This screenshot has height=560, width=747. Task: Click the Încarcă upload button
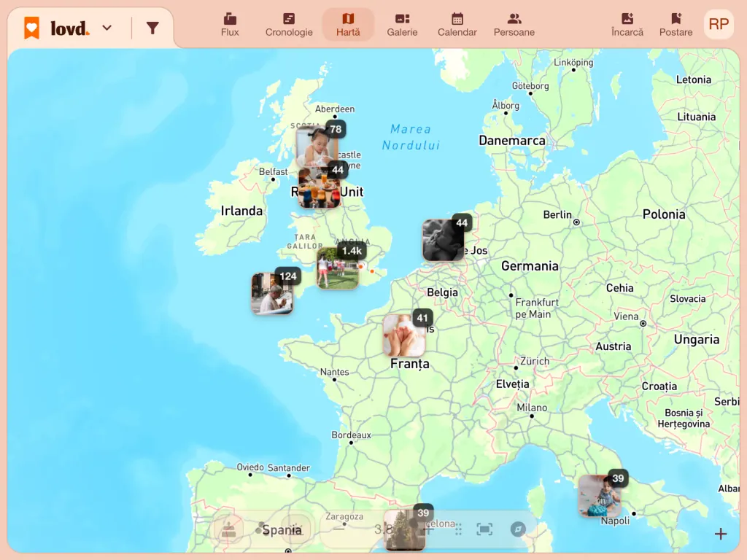click(x=627, y=25)
